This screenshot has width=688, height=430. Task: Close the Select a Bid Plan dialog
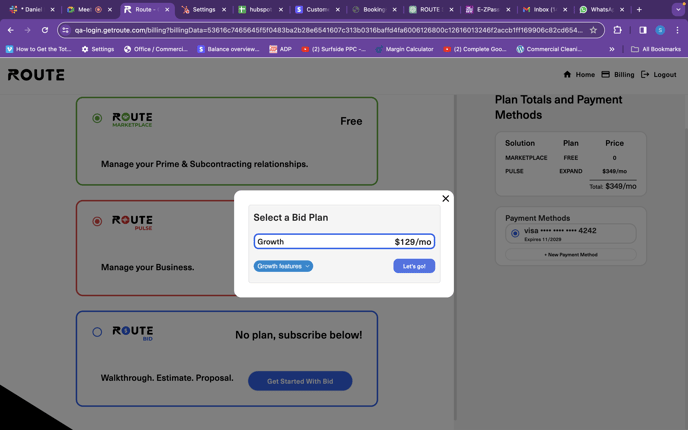point(445,198)
